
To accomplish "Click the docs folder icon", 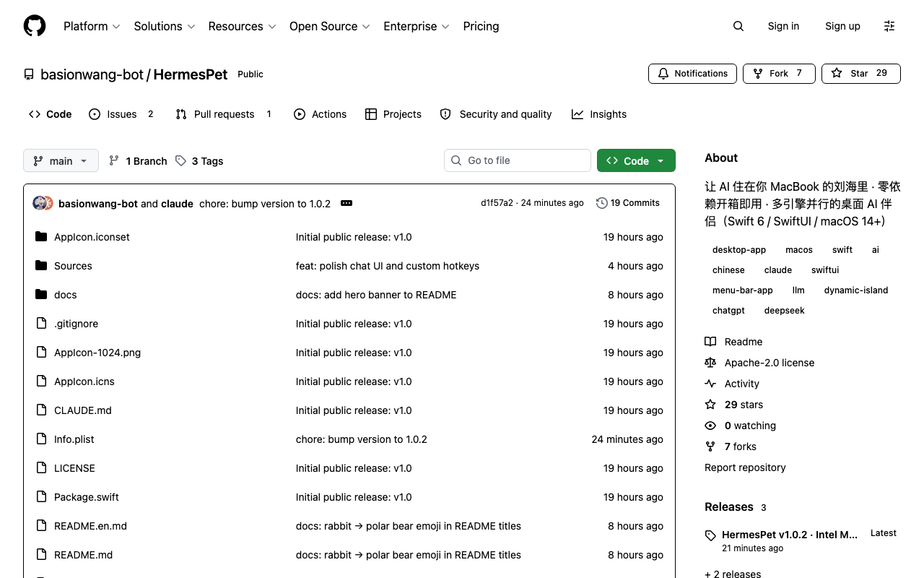I will 41,295.
